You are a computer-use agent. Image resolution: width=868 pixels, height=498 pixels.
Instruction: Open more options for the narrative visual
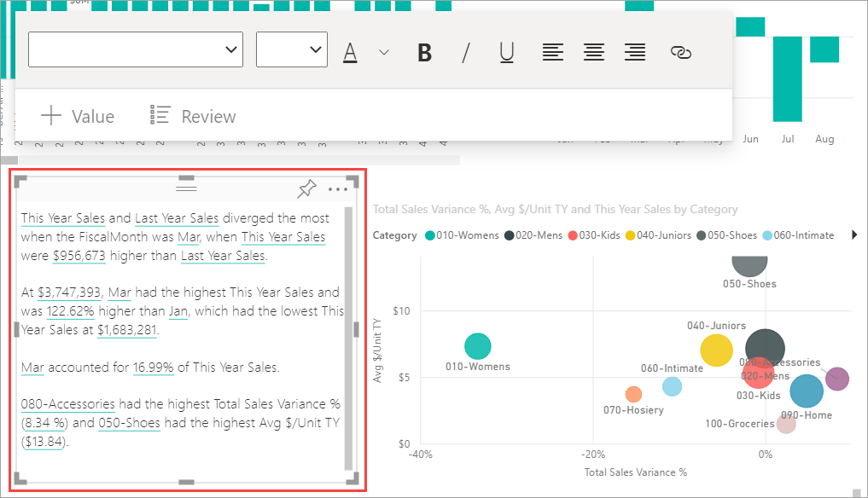pos(337,189)
